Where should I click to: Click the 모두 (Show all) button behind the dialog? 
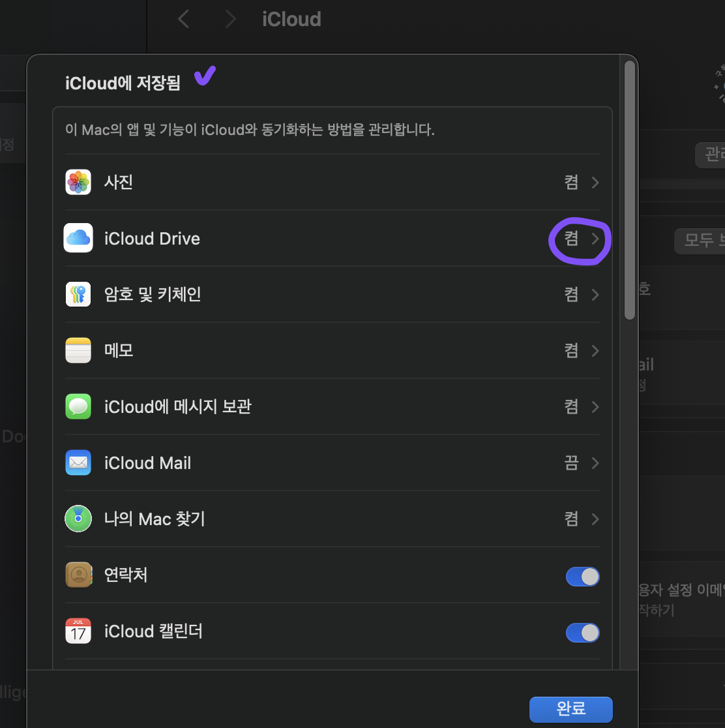(700, 241)
